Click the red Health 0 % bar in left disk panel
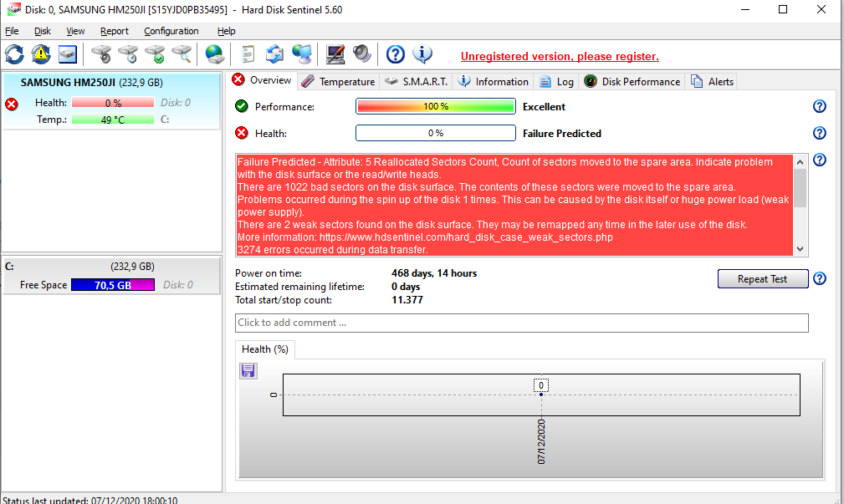This screenshot has width=844, height=504. tap(112, 103)
